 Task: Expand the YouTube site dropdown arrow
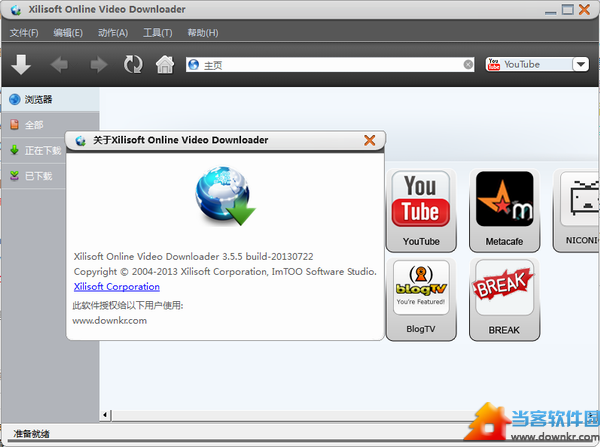click(x=580, y=64)
